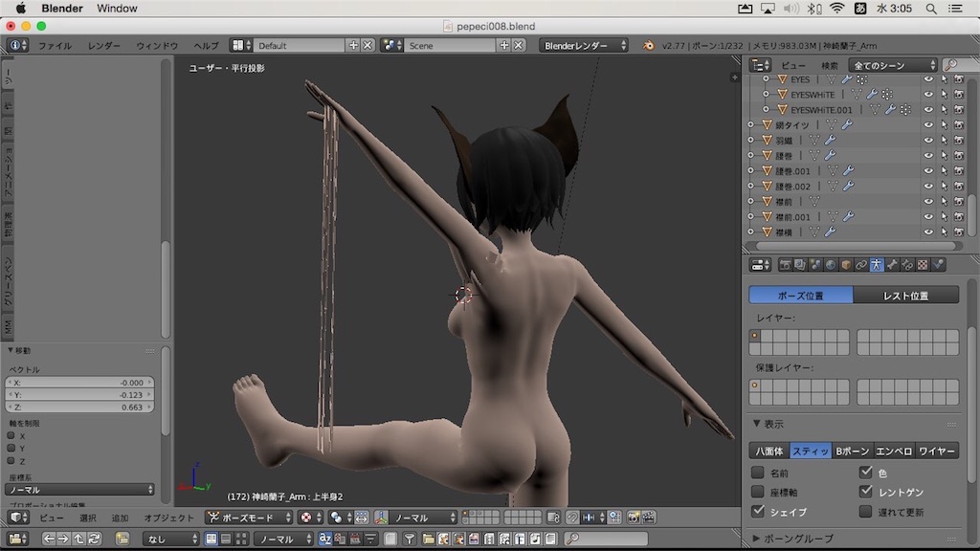980x551 pixels.
Task: Set bone display to 八面体
Action: pos(768,451)
